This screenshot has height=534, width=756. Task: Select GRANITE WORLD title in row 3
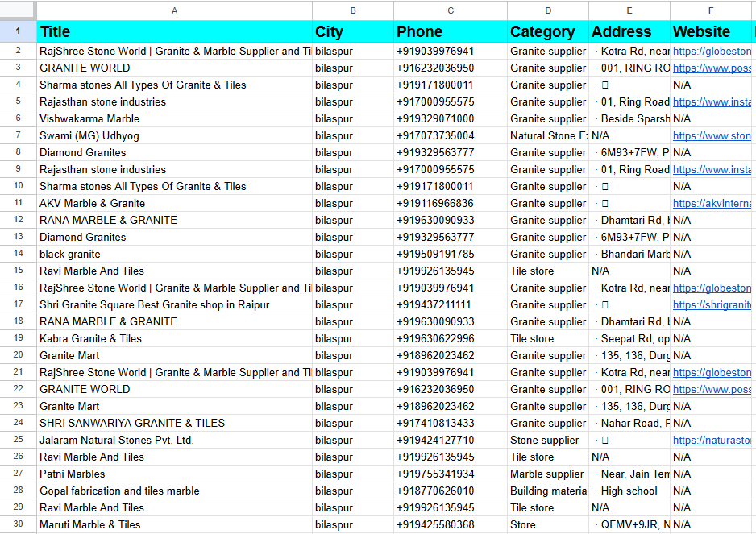[x=175, y=68]
